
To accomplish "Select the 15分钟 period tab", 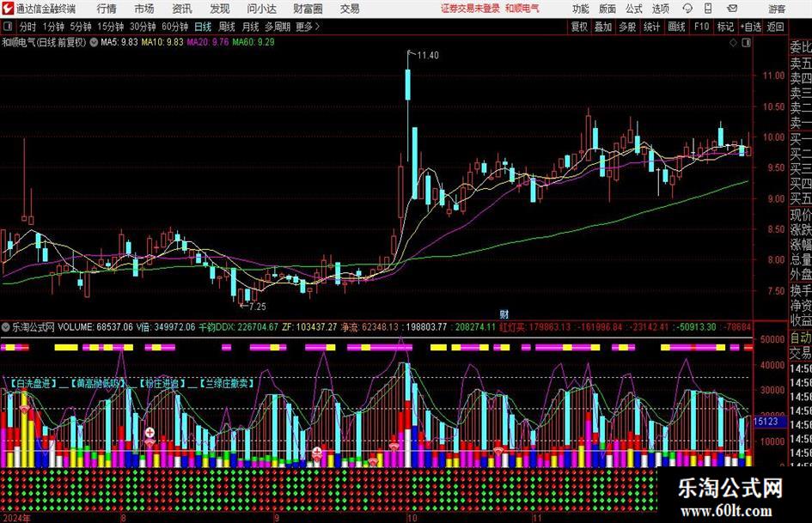I will [110, 27].
